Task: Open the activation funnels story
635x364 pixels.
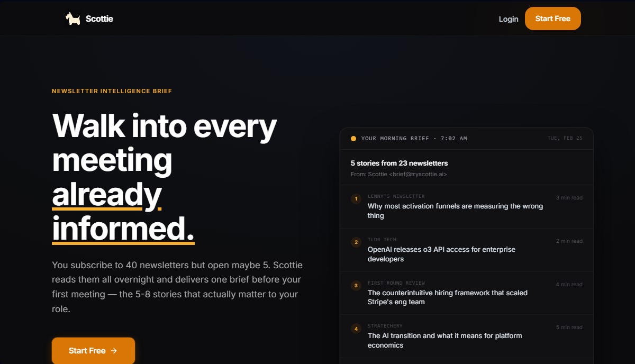Action: coord(455,211)
